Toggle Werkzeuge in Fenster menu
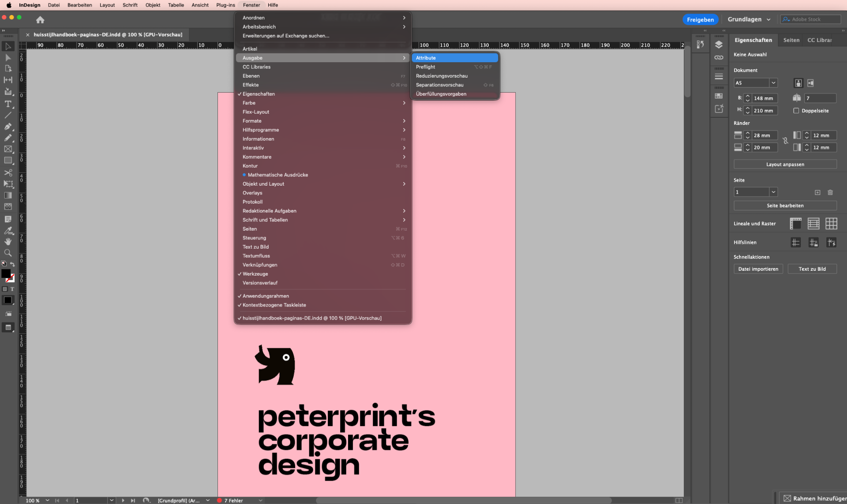The image size is (847, 504). [x=323, y=274]
